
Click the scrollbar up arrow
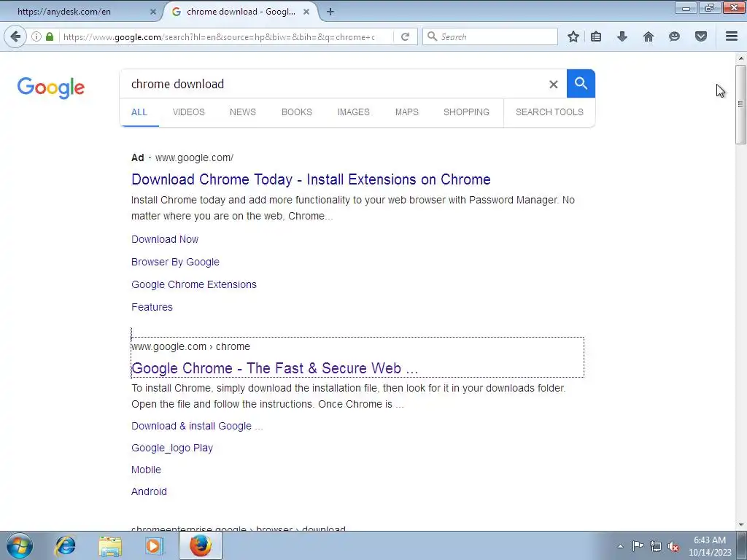pyautogui.click(x=740, y=58)
